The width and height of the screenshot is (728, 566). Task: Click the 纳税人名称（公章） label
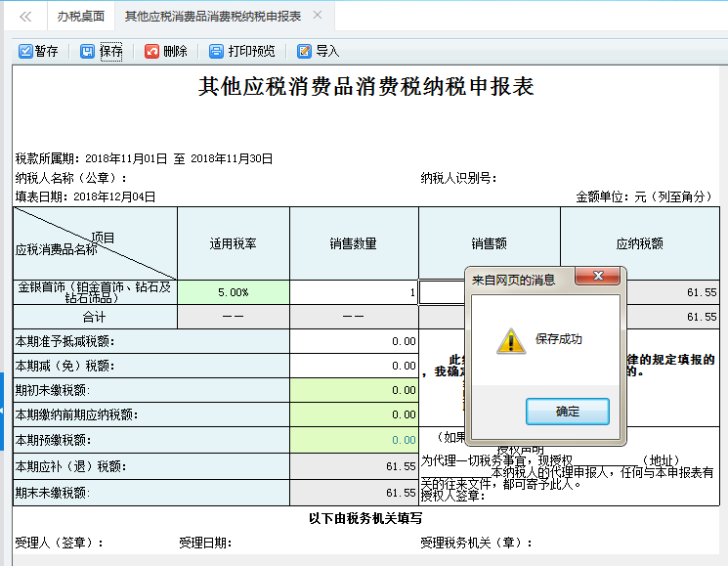(71, 178)
